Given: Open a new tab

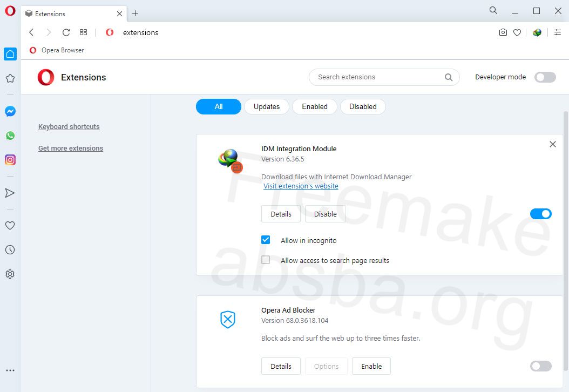Looking at the screenshot, I should tap(136, 13).
